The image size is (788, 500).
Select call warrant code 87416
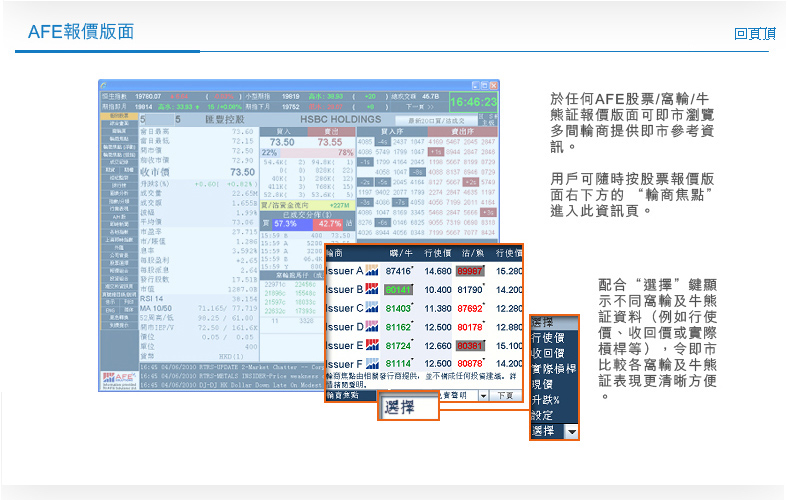398,271
